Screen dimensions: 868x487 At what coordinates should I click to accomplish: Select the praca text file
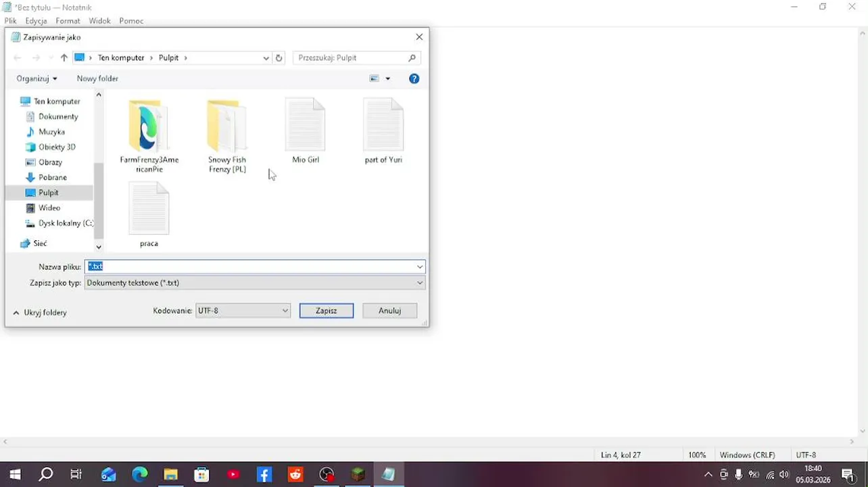[149, 215]
